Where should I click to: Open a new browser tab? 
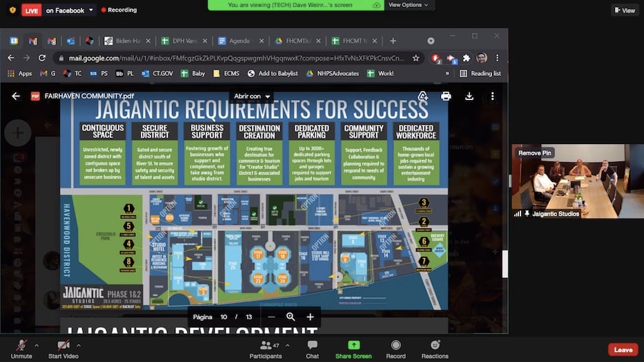(x=393, y=41)
